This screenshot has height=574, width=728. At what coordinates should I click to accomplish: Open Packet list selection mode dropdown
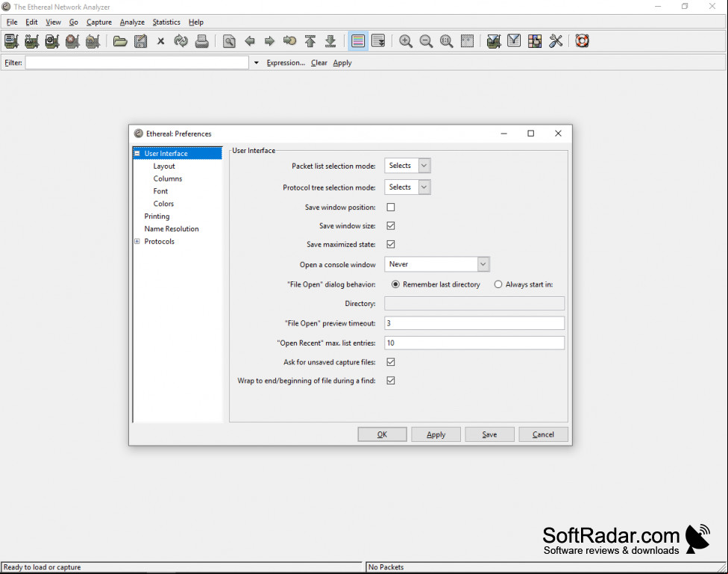(x=408, y=166)
